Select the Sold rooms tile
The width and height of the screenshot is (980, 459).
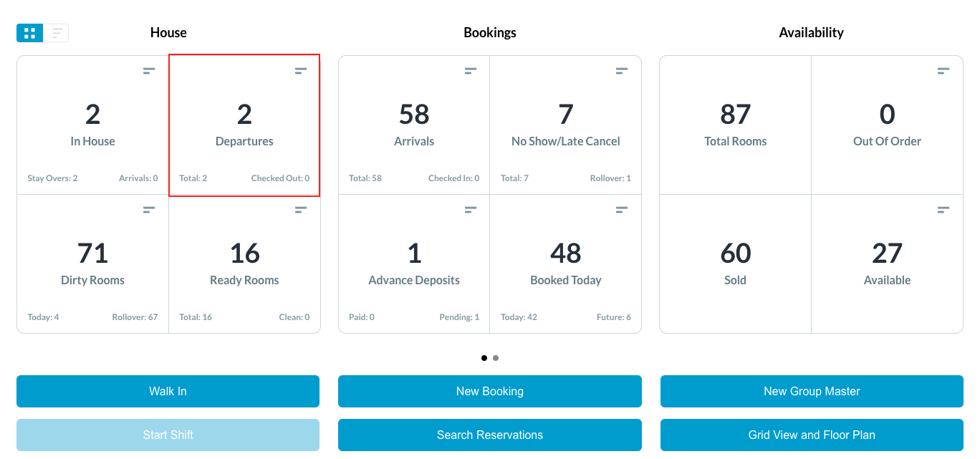click(x=735, y=264)
